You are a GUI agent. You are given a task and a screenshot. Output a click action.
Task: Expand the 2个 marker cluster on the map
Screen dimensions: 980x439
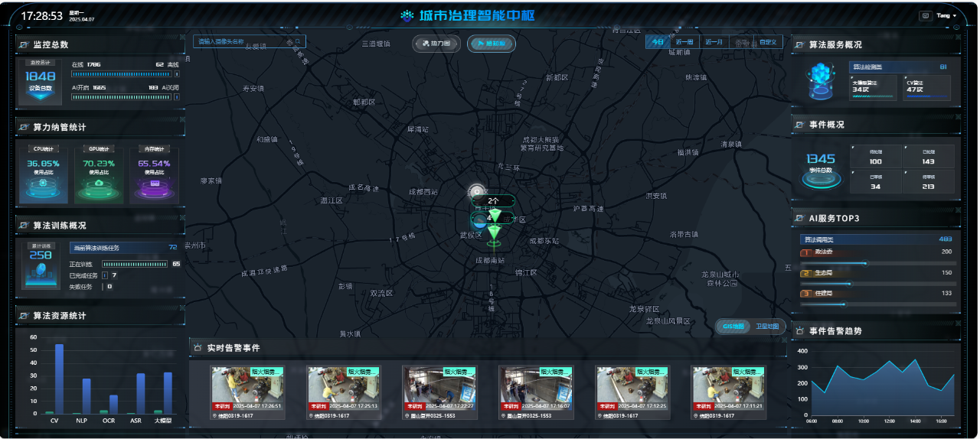click(493, 200)
